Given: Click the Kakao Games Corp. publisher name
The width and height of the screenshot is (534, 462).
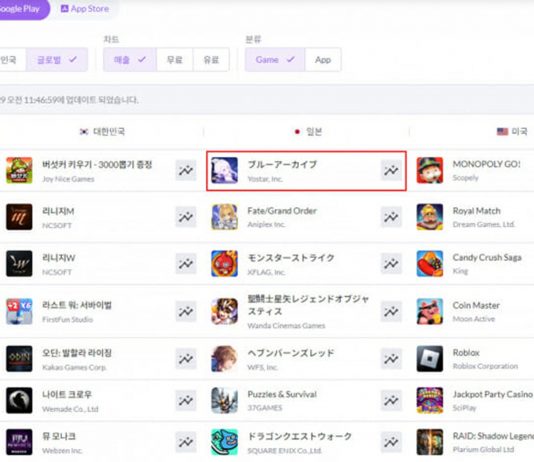Looking at the screenshot, I should pyautogui.click(x=74, y=367).
